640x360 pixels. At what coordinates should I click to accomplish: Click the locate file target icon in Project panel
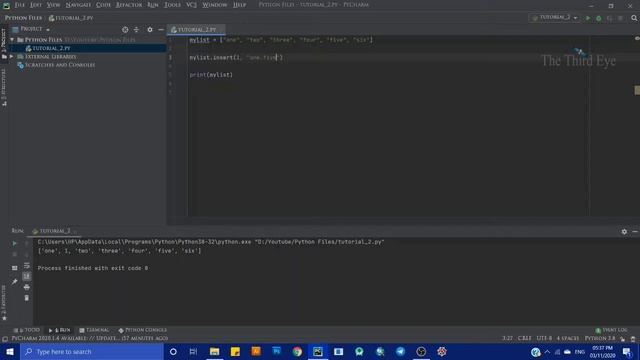tap(125, 29)
